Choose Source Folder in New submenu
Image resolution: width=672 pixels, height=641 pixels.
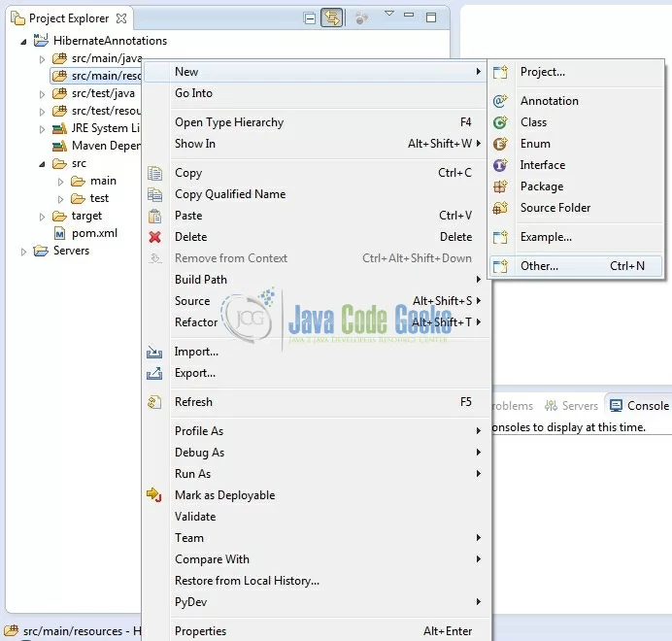pyautogui.click(x=576, y=208)
